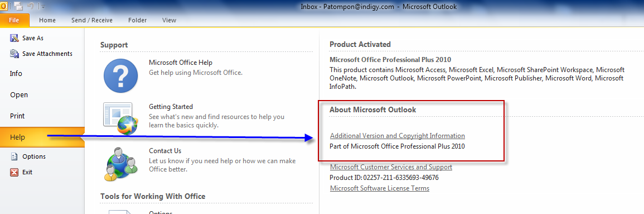Click the Save As floppy disk icon
Screen dimensions: 644x214
click(x=14, y=38)
